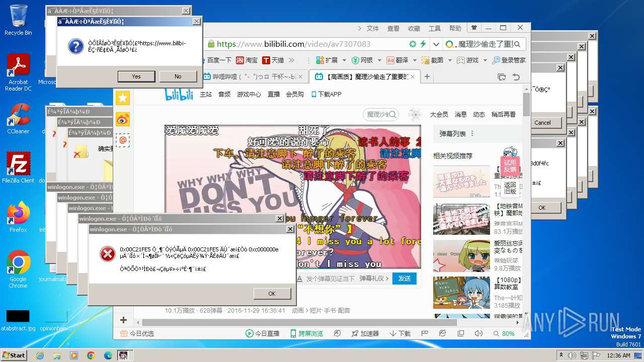Open the 截图 dropdown arrow
The image size is (644, 362).
pos(450,60)
